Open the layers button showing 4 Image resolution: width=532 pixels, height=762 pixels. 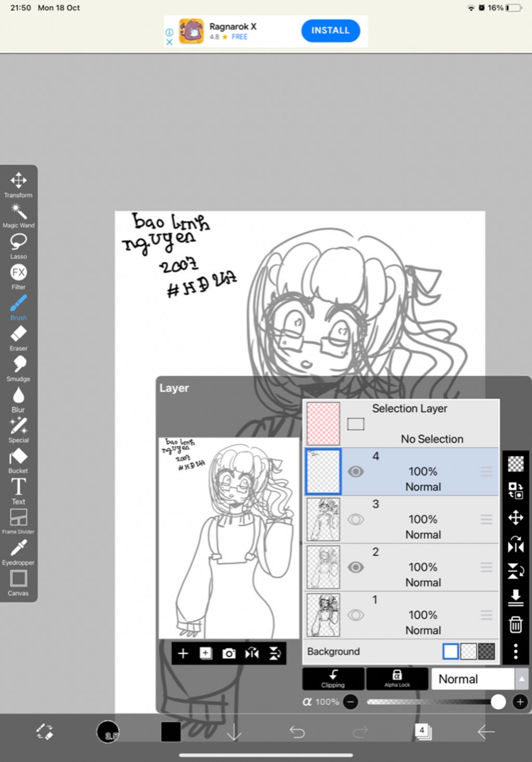coord(423,731)
